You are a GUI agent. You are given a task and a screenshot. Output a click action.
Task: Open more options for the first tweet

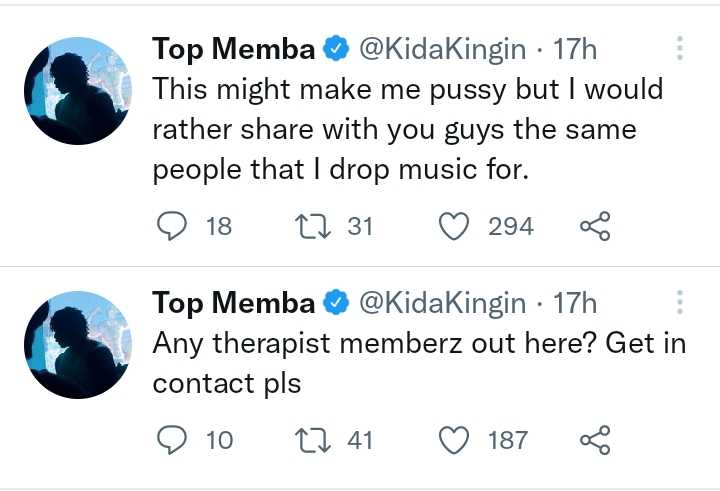point(680,49)
